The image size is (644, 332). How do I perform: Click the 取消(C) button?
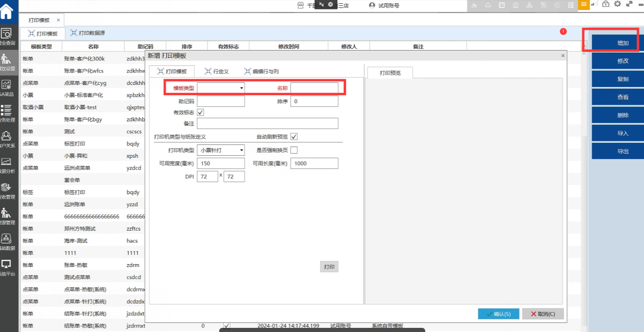pyautogui.click(x=543, y=314)
